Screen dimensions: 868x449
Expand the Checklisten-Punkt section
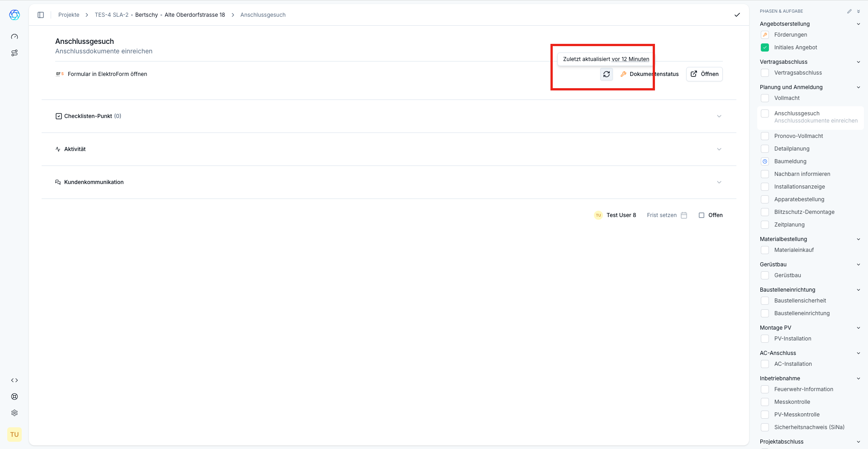tap(719, 116)
